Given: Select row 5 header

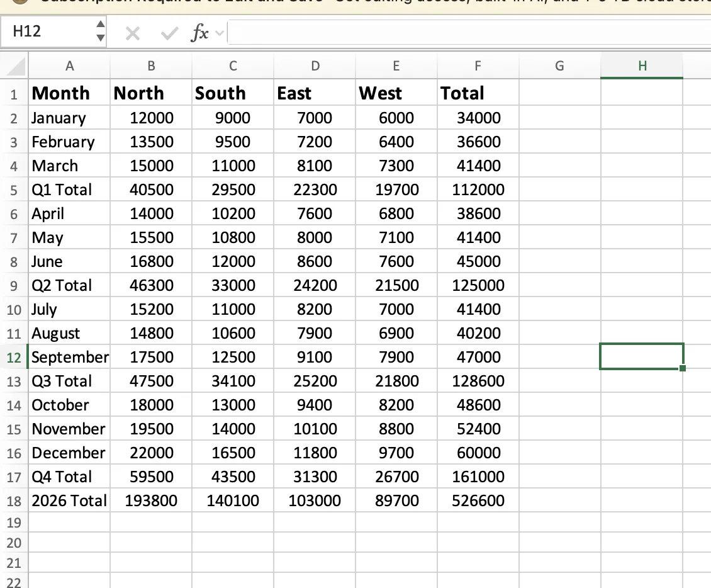Looking at the screenshot, I should point(14,189).
